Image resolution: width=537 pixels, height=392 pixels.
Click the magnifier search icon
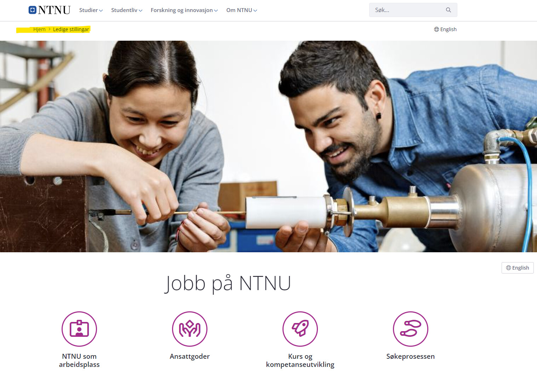(449, 10)
